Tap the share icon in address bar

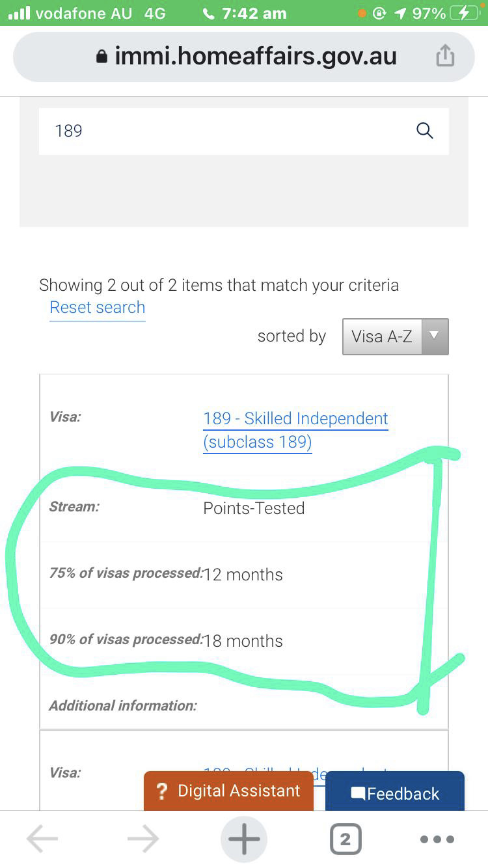point(445,55)
